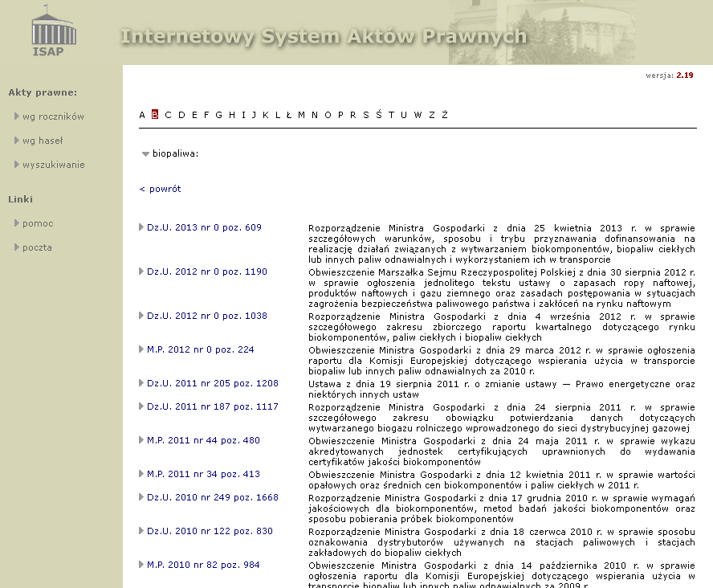
Task: Open Dz.U. 2011 nr 205 poz. 1208
Action: click(212, 383)
